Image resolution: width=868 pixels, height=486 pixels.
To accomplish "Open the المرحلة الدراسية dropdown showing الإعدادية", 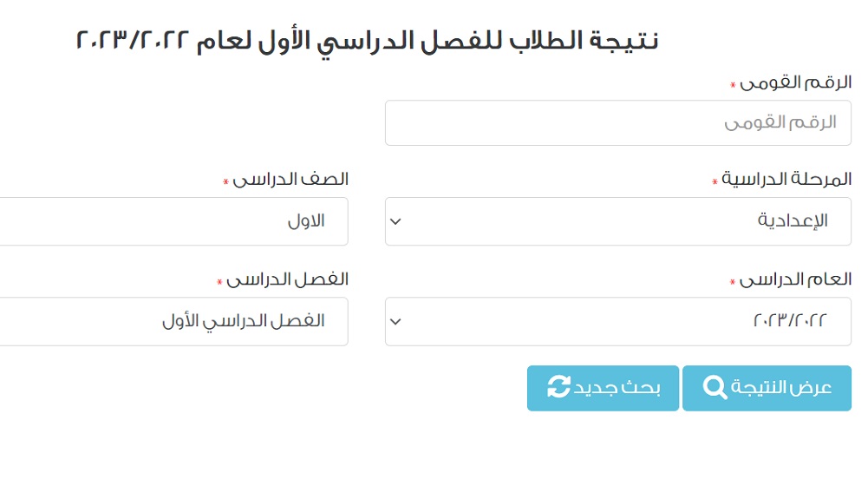I will 617,221.
